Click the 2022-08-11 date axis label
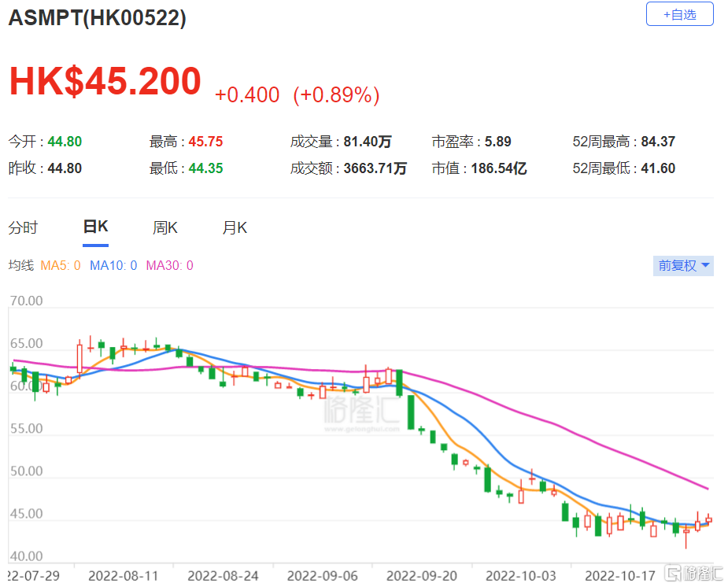Viewport: 728px width, 587px height. click(124, 576)
